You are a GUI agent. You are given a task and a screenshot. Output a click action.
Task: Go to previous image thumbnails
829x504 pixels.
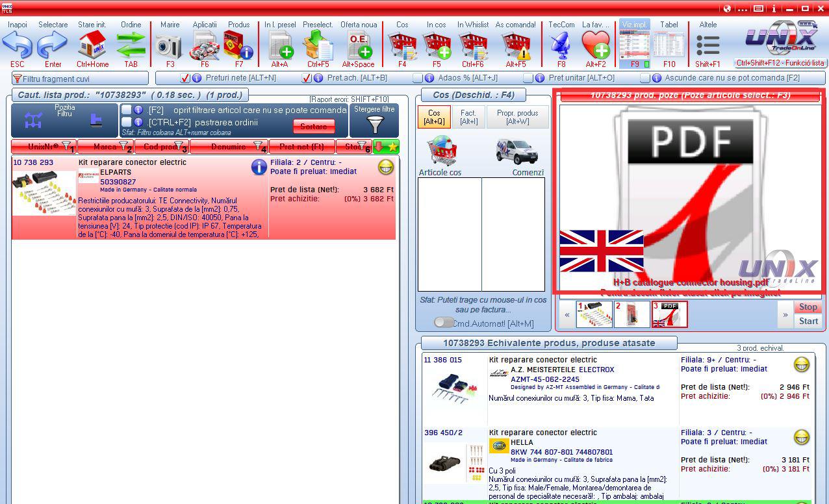tap(567, 315)
